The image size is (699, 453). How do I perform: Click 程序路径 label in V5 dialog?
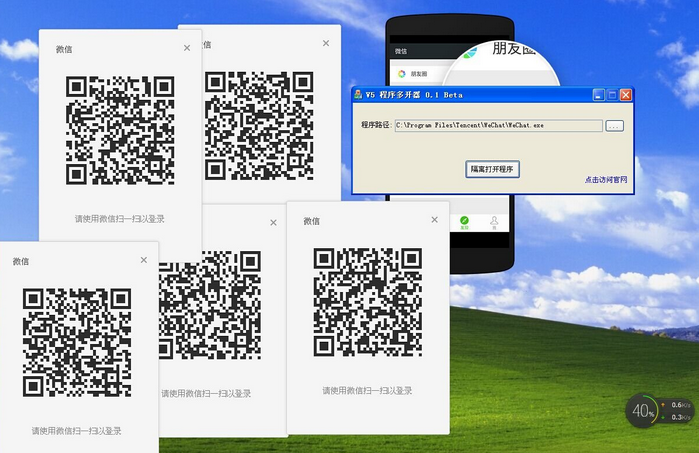(x=375, y=125)
